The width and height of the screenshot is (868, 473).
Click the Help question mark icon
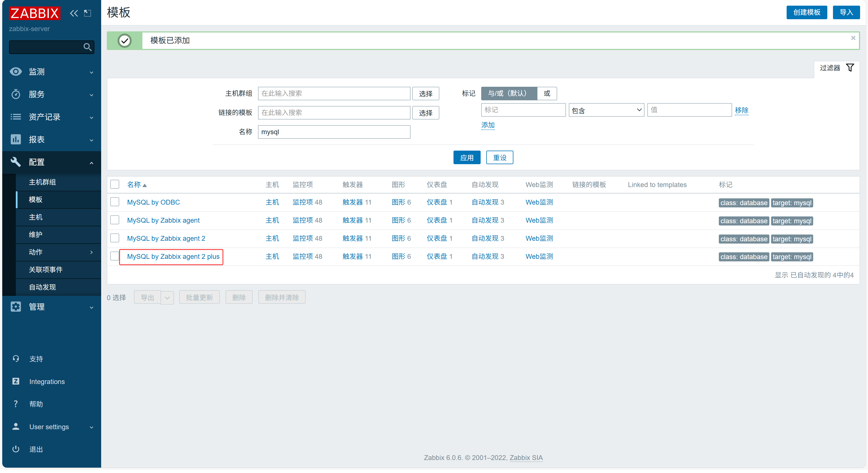(x=16, y=404)
